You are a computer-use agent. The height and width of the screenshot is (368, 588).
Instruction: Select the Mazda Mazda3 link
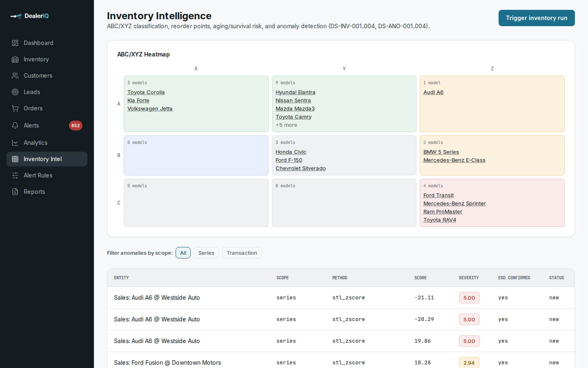(x=295, y=109)
